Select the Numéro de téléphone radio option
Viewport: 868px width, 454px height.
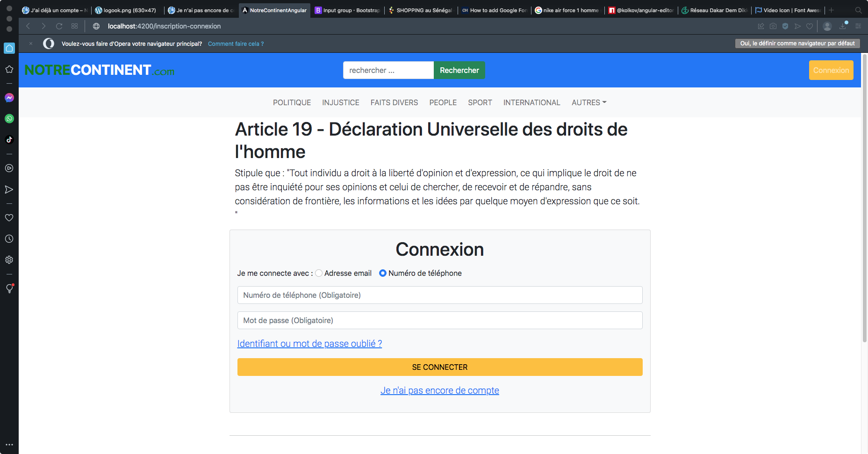click(383, 273)
